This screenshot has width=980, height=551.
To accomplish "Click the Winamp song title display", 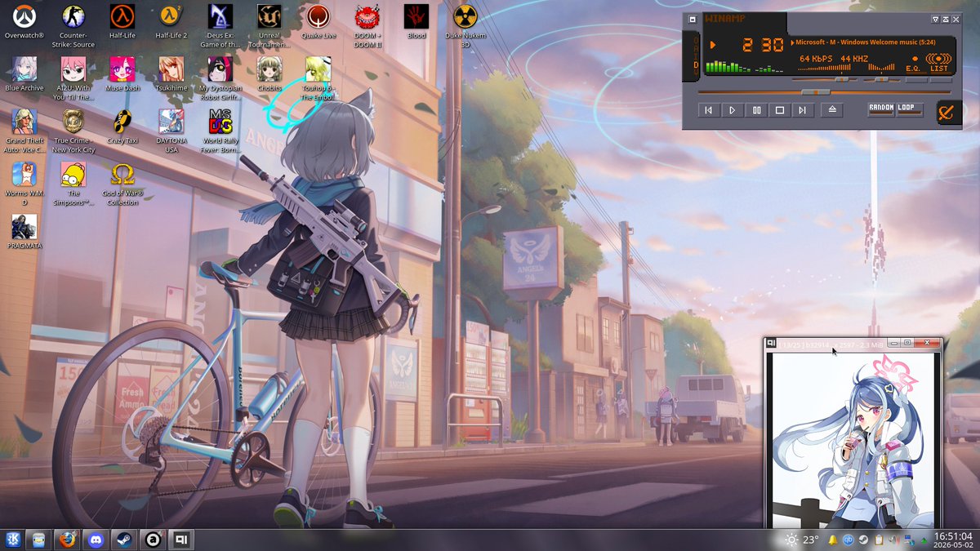I will coord(867,42).
